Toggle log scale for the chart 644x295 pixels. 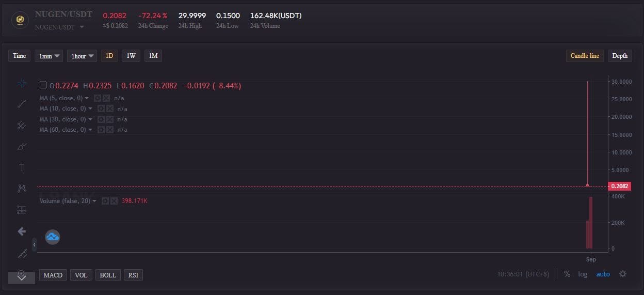pyautogui.click(x=583, y=274)
